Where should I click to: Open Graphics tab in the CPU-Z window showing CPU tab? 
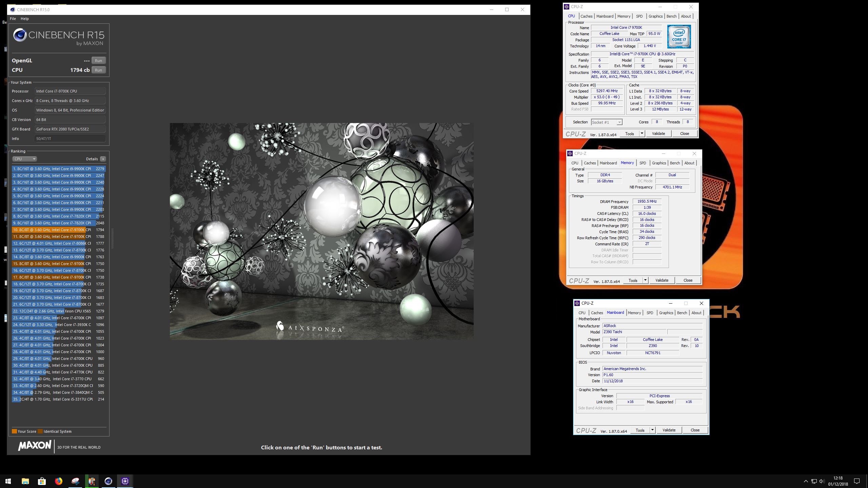point(655,16)
